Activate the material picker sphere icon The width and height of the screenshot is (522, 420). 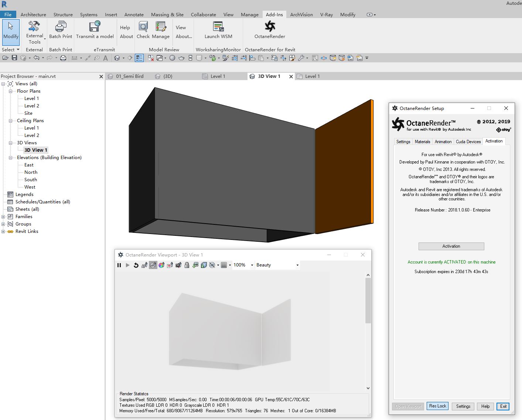pyautogui.click(x=153, y=265)
